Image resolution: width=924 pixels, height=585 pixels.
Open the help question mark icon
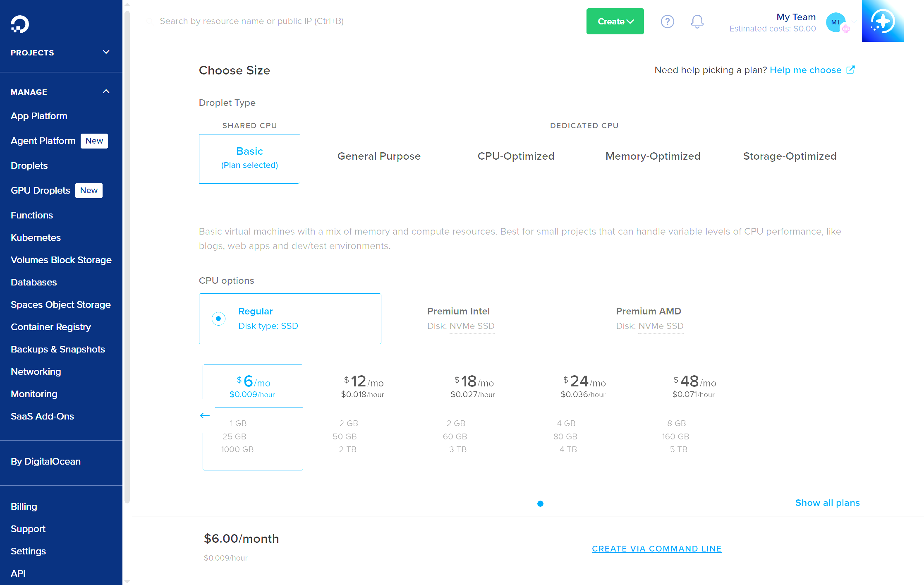(x=667, y=22)
